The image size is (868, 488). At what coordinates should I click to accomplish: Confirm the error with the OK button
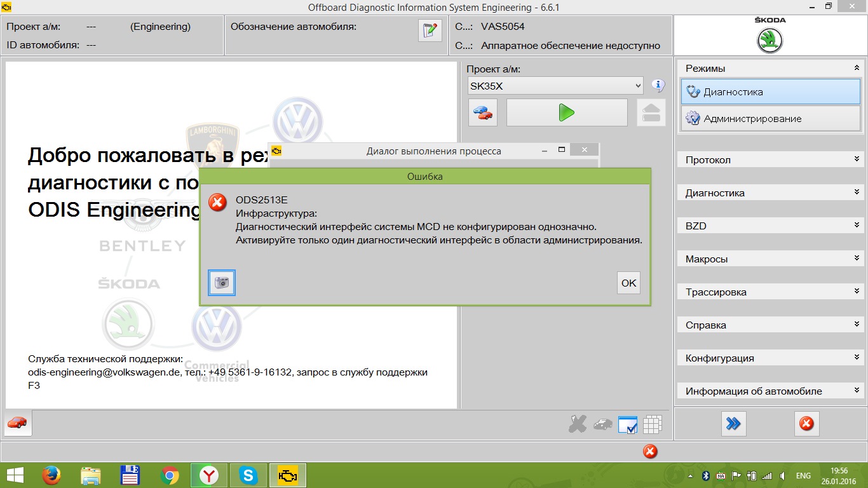pyautogui.click(x=628, y=283)
